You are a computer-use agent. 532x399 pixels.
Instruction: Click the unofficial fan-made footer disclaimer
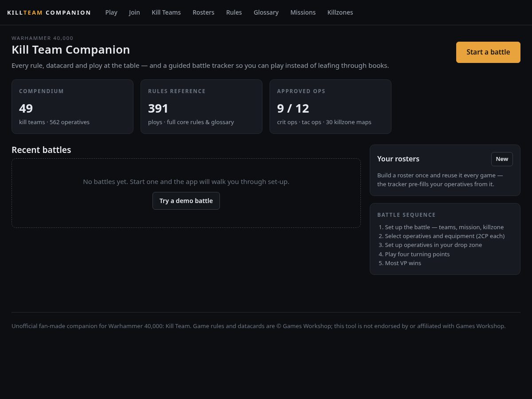(x=258, y=326)
